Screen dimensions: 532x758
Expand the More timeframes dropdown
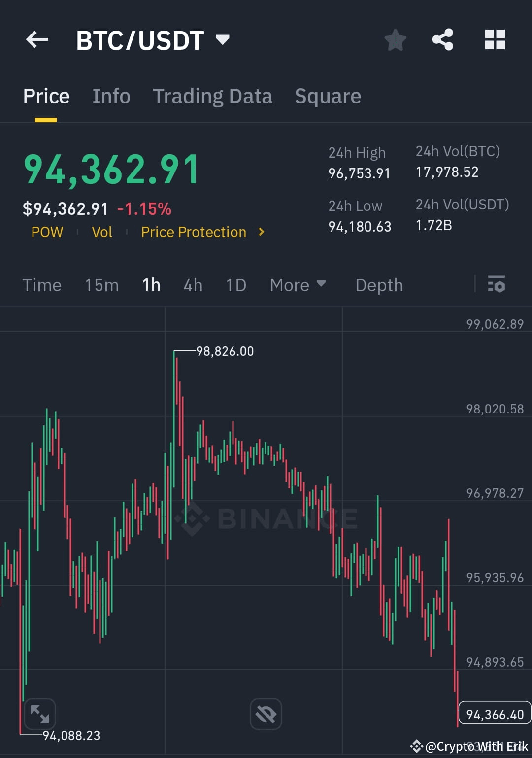coord(297,285)
